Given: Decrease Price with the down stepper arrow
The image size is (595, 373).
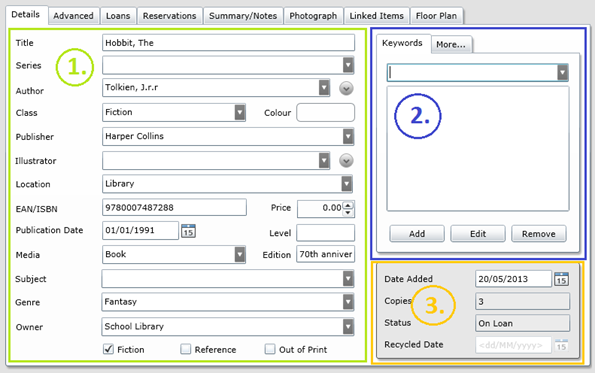Looking at the screenshot, I should click(x=348, y=212).
